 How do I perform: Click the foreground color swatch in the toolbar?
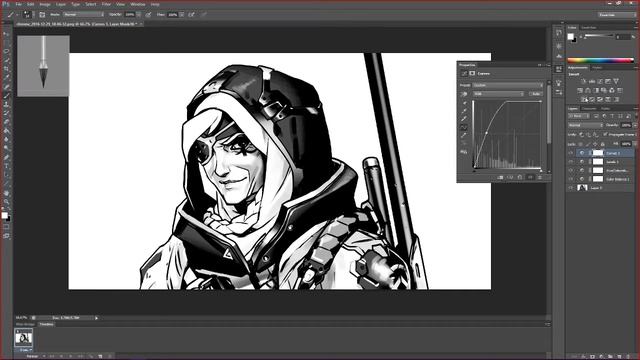pos(4,215)
